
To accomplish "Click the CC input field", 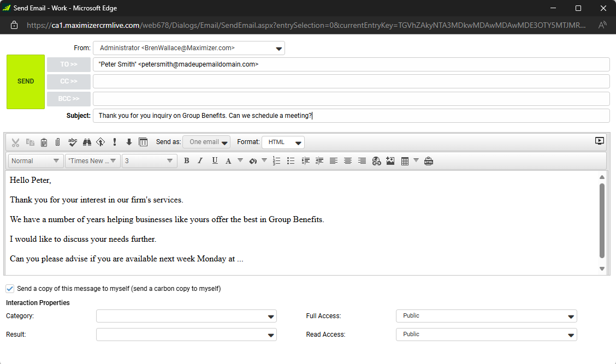I will coord(351,81).
